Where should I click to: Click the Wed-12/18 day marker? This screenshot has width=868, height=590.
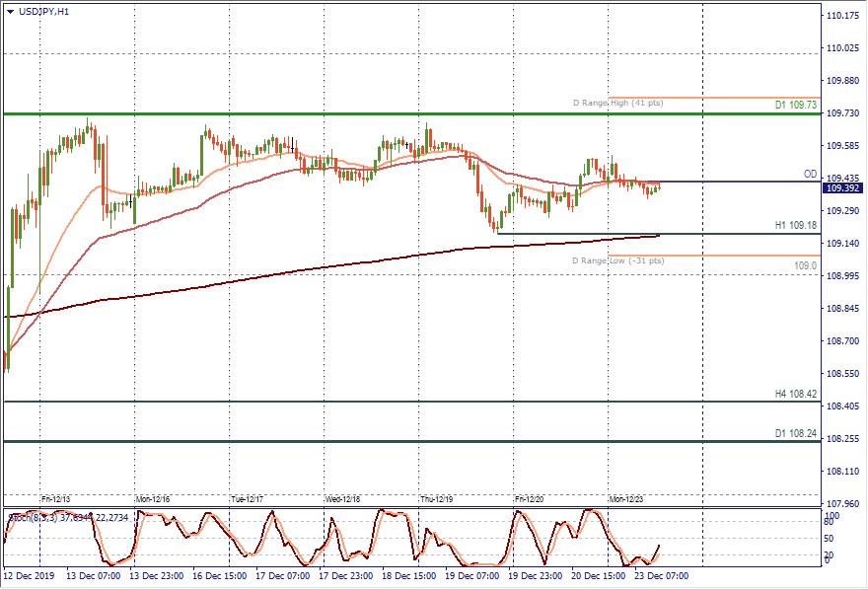point(342,499)
